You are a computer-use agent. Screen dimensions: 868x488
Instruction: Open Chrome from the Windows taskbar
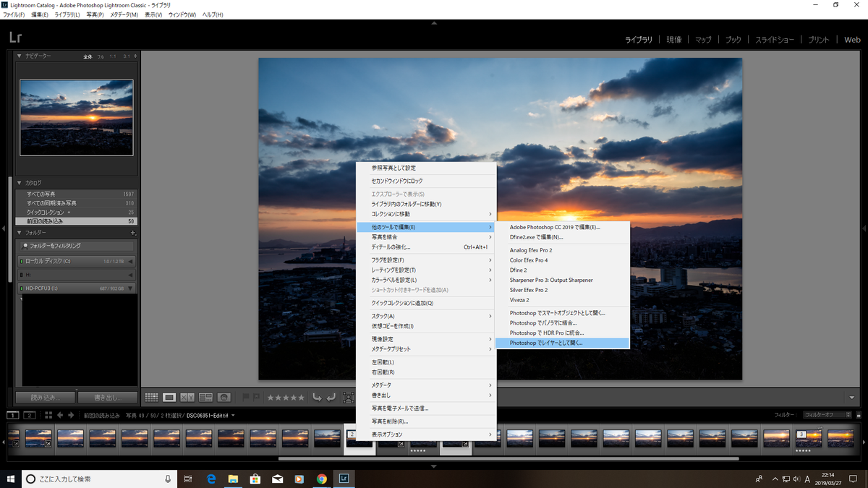321,479
